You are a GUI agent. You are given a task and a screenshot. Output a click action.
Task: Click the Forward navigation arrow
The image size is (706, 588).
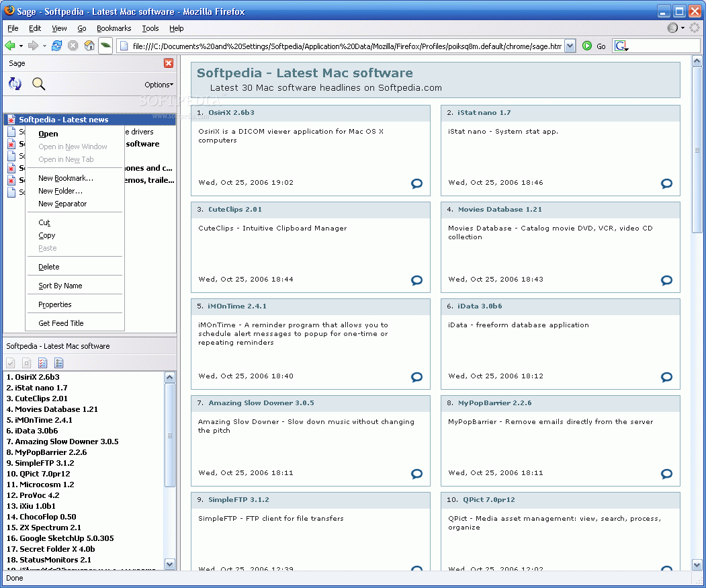pyautogui.click(x=33, y=46)
